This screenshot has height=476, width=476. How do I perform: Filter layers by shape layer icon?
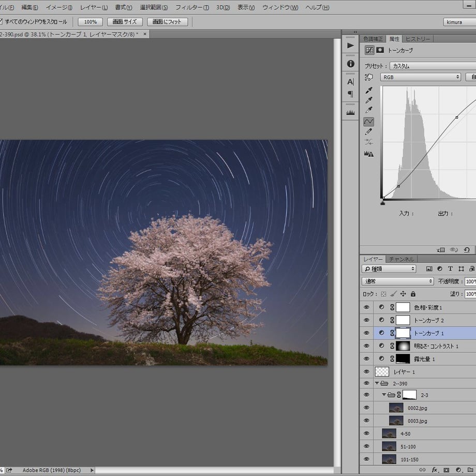click(461, 269)
